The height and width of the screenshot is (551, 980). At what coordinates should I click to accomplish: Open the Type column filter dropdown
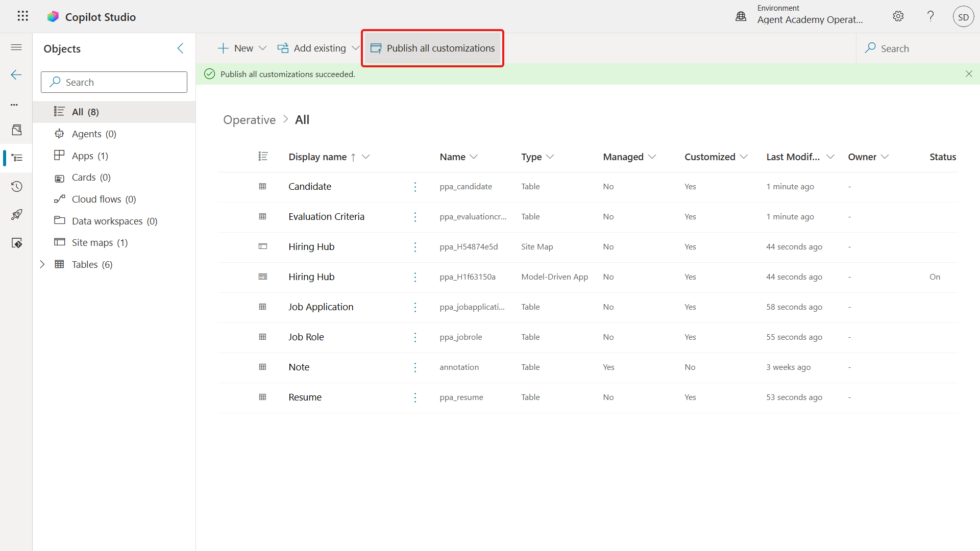(x=550, y=157)
